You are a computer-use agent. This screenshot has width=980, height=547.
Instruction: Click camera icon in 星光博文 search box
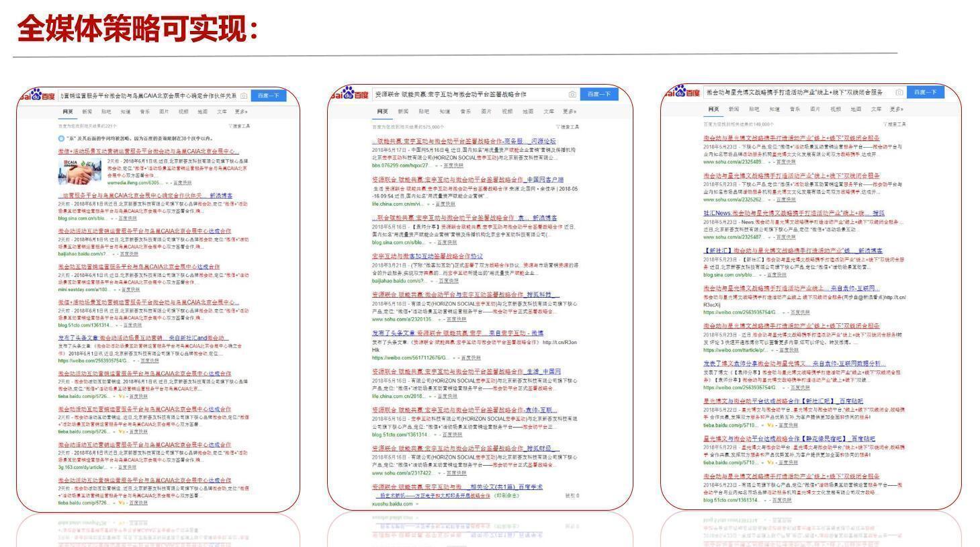pyautogui.click(x=899, y=92)
